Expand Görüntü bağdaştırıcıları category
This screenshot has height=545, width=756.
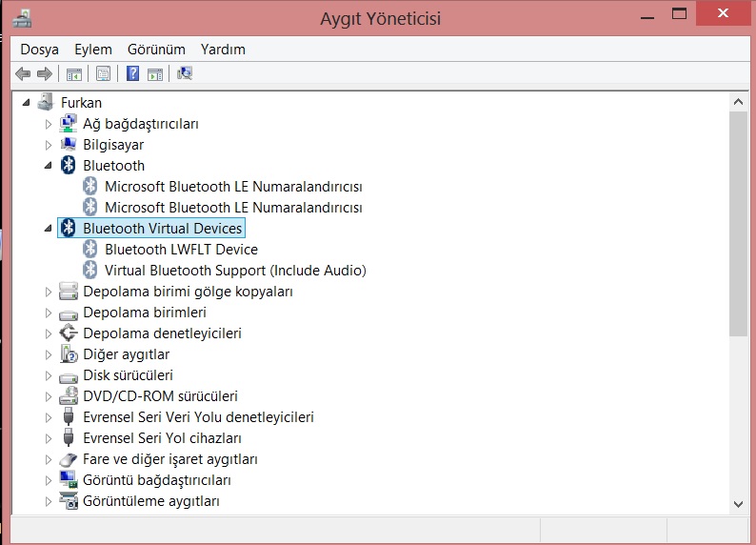[x=48, y=480]
